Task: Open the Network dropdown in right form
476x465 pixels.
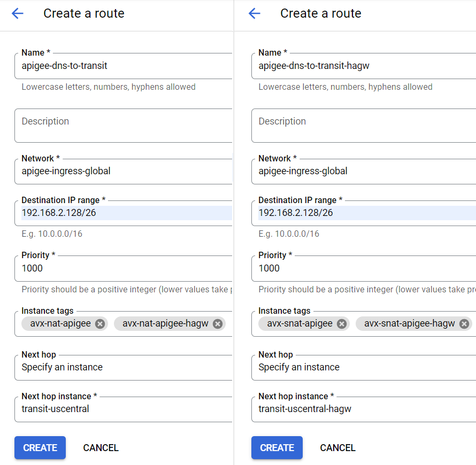Action: (x=363, y=172)
